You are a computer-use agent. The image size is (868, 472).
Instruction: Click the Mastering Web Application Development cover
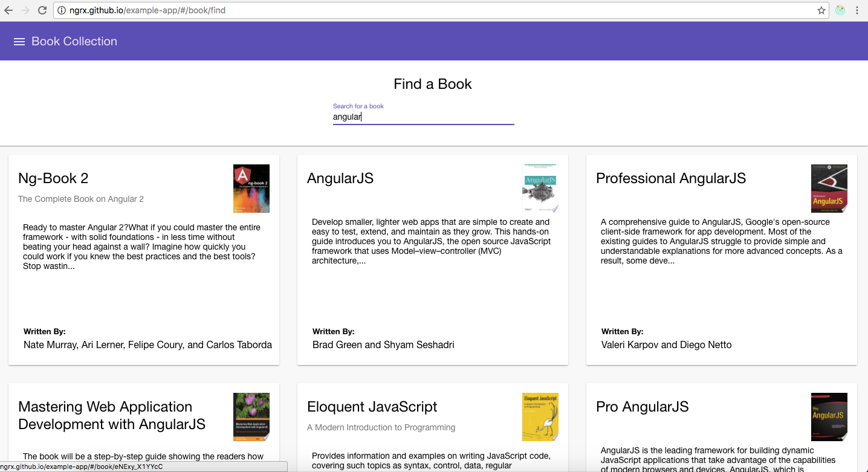point(251,417)
